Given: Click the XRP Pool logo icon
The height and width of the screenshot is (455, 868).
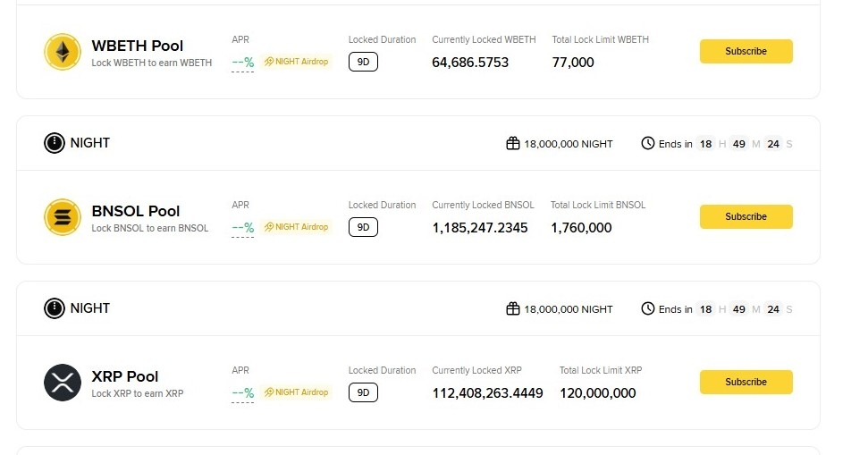Looking at the screenshot, I should 63,383.
